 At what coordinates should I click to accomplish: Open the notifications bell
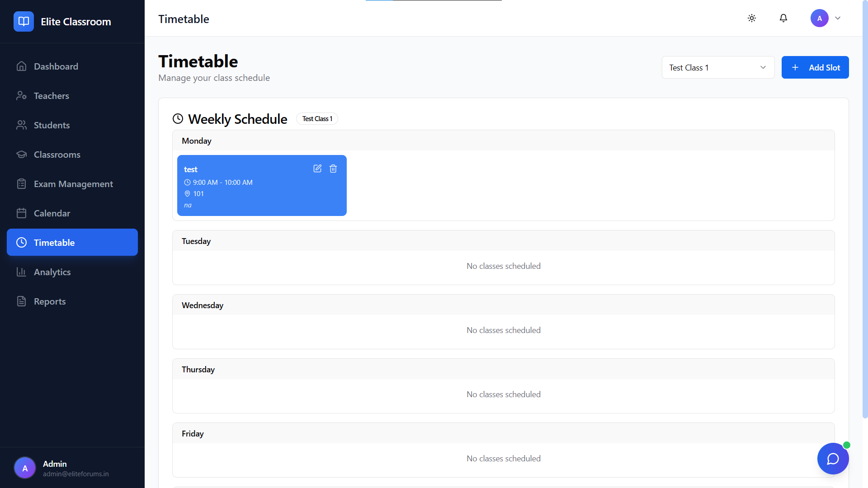point(783,18)
